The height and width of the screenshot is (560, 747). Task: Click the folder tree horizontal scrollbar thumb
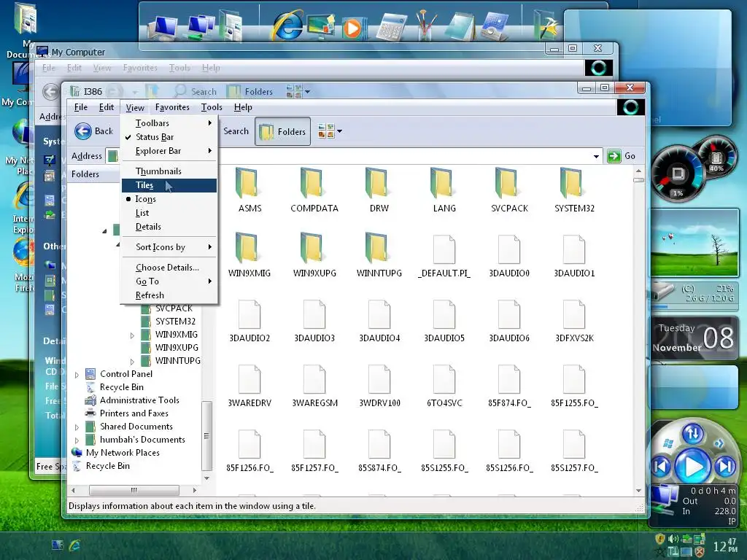(134, 490)
